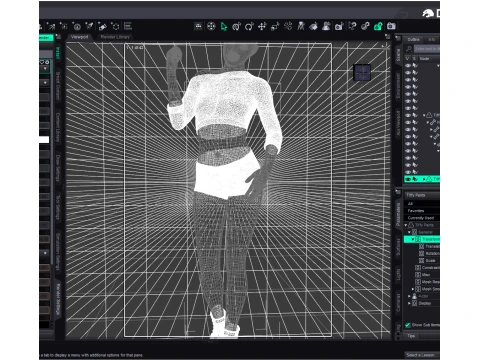Select the Mesh Resolution item
The image size is (480, 360).
427,282
